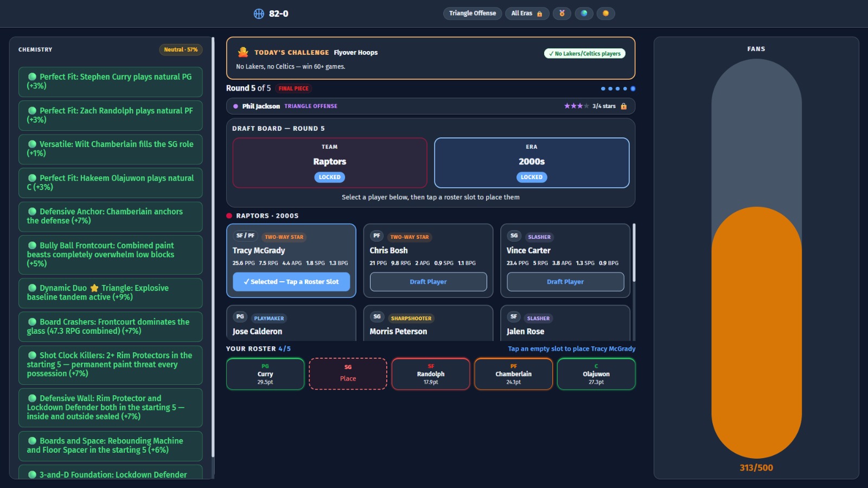Click the SLASHER tag on Vince Carter

coord(539,237)
